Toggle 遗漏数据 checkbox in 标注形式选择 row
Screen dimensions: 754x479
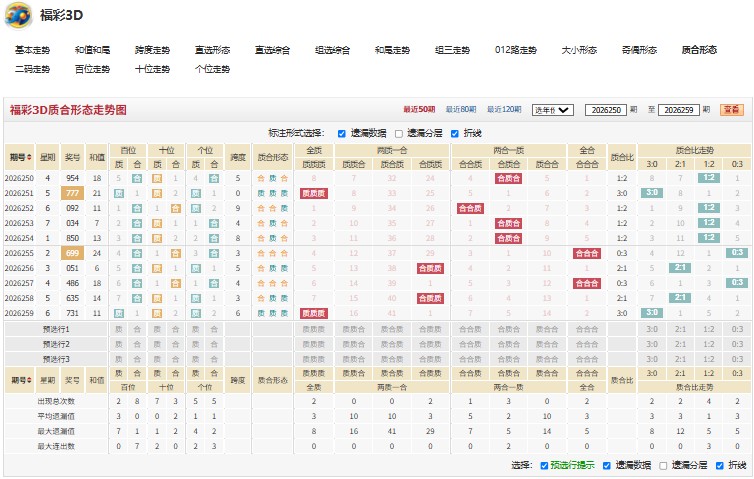(x=341, y=134)
